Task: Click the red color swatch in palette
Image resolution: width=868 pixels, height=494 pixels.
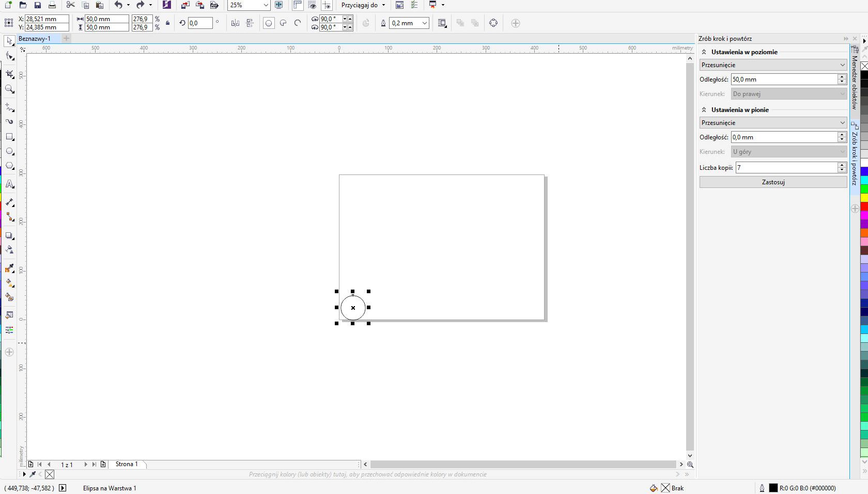Action: (x=864, y=206)
